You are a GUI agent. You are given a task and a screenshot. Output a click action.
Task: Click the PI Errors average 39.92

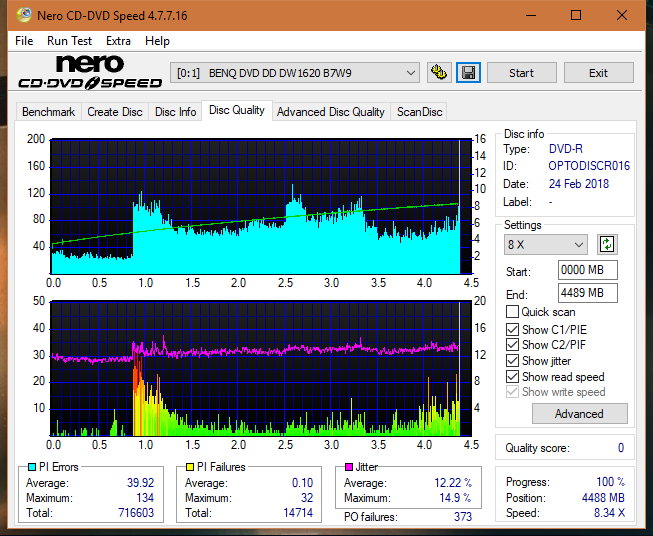click(x=140, y=483)
